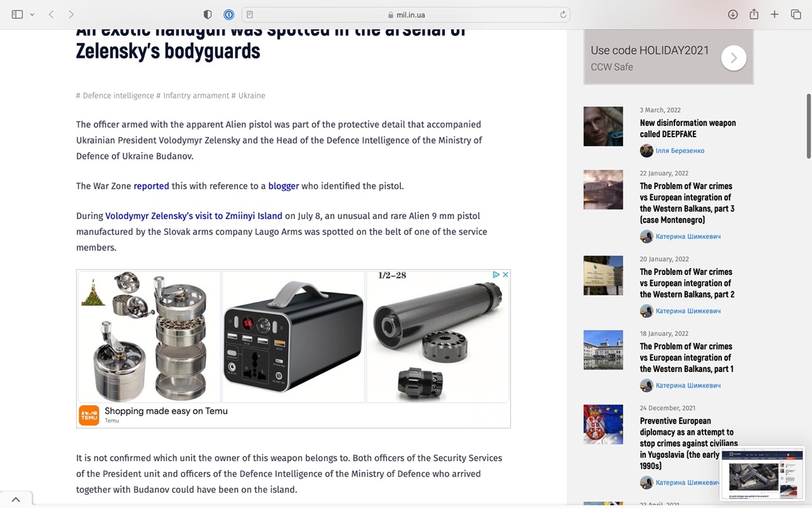The image size is (812, 508).
Task: Expand the bottom-left chevron panel
Action: coord(16,500)
